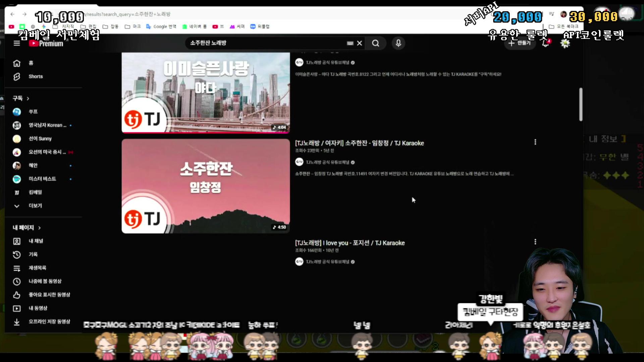Open the on-screen keyboard icon in search
This screenshot has width=644, height=362.
(350, 43)
